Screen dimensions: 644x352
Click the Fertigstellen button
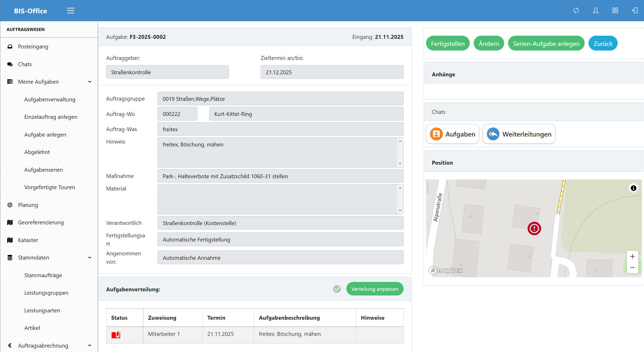tap(448, 43)
